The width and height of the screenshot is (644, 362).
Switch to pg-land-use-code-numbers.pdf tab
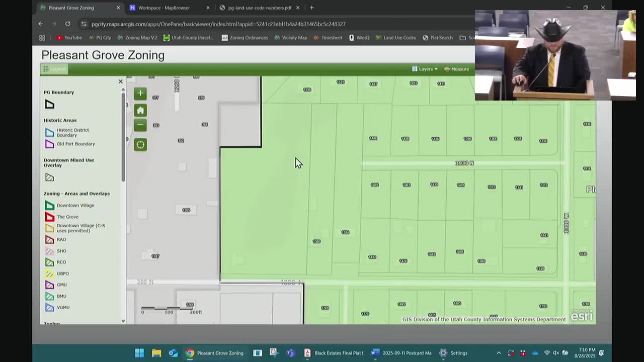[x=259, y=8]
